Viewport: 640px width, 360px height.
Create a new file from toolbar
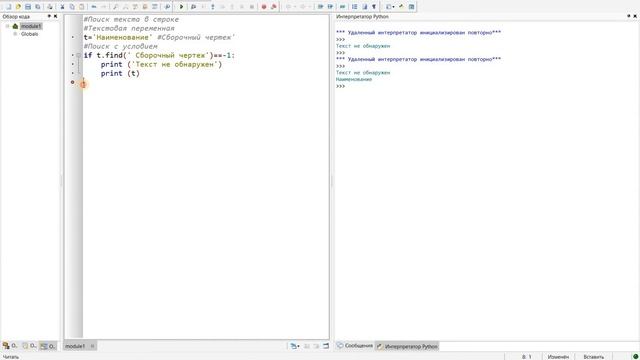(x=8, y=7)
